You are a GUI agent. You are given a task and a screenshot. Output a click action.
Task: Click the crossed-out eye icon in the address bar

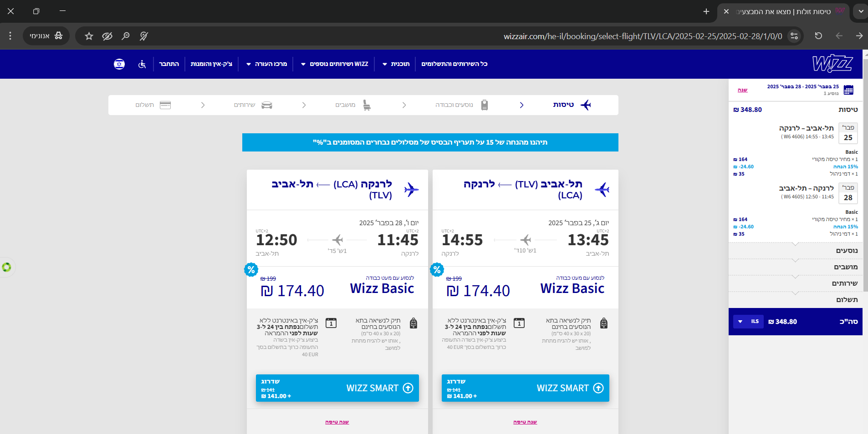click(107, 36)
